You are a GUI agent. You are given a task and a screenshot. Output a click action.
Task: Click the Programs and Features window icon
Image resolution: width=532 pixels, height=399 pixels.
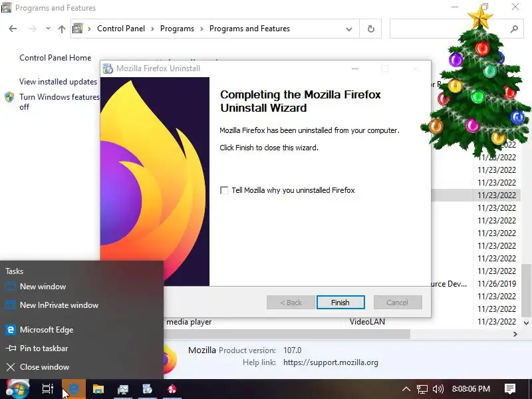coord(6,7)
